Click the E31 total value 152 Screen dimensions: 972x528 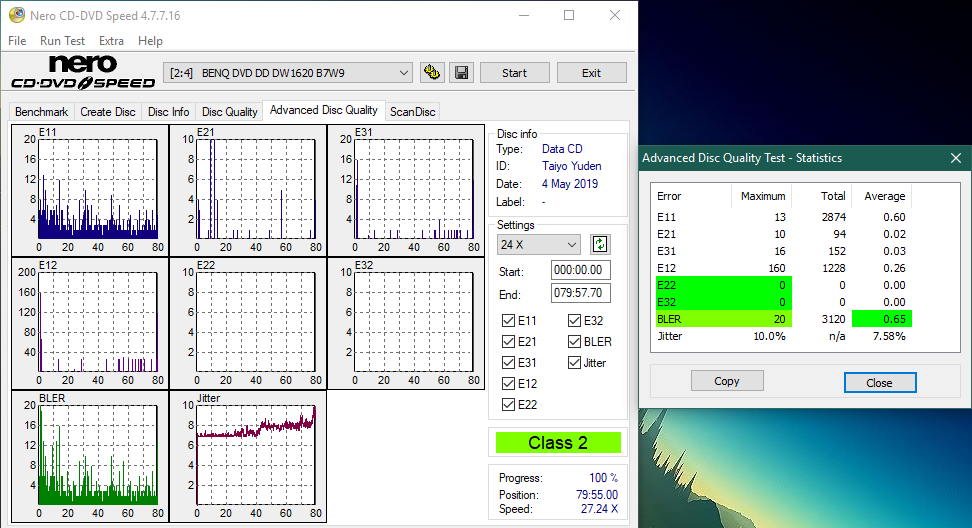(837, 251)
